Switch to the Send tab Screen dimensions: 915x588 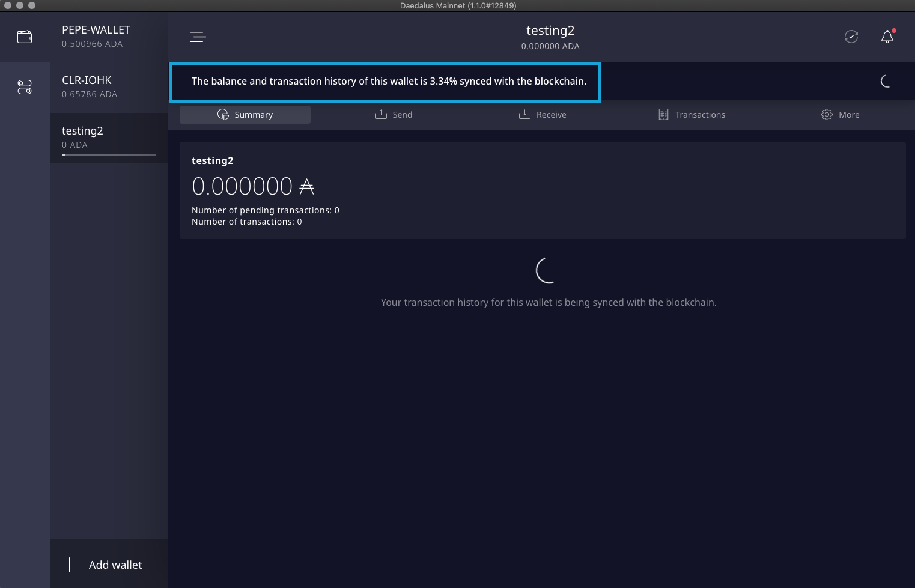coord(394,115)
